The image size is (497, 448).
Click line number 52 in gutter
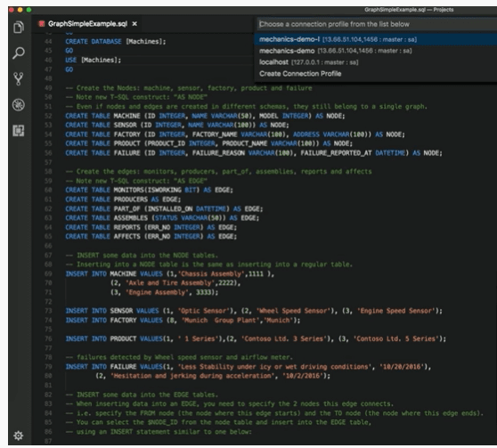pyautogui.click(x=48, y=116)
